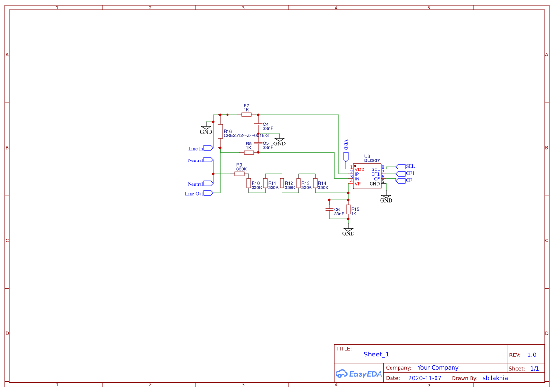Click the Sheet_1 title text
Image resolution: width=554 pixels, height=392 pixels.
point(376,354)
